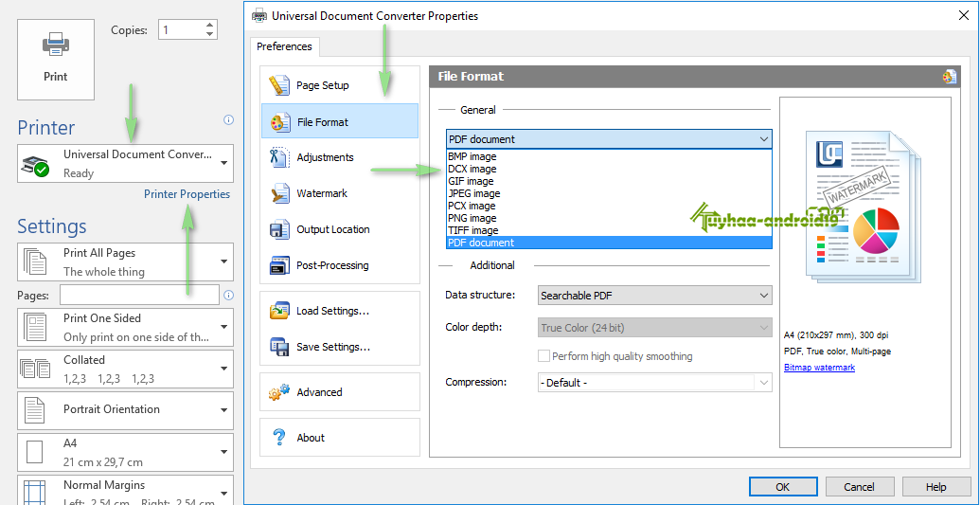The image size is (980, 505).
Task: Choose PCX image from format list
Action: click(610, 206)
